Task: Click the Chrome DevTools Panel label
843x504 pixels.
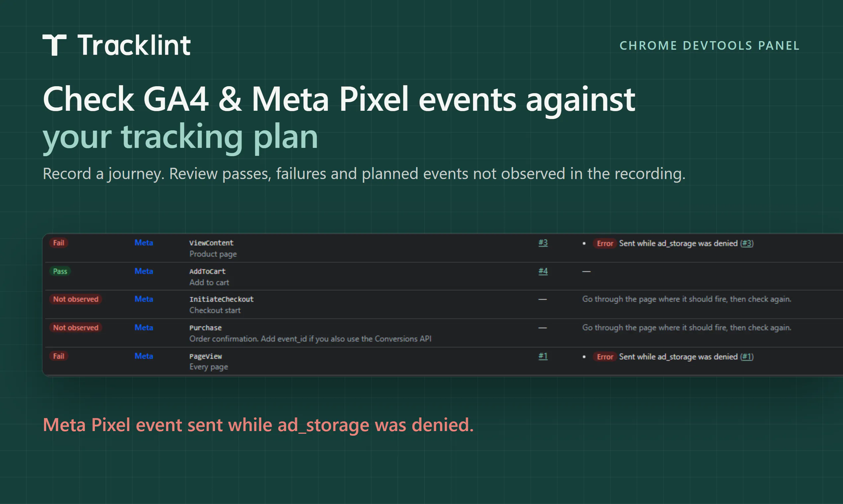Action: coord(709,45)
